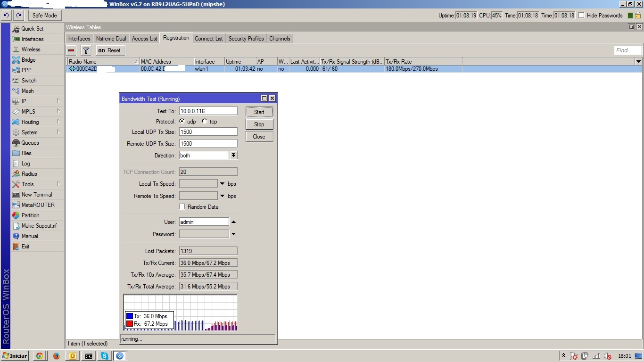644x362 pixels.
Task: Click the redo arrow icon
Action: click(x=18, y=16)
